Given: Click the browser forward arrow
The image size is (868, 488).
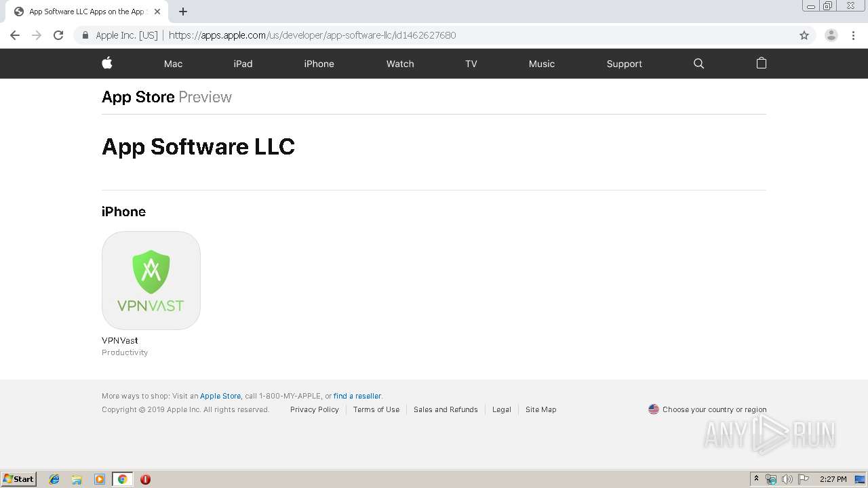Looking at the screenshot, I should click(x=37, y=35).
